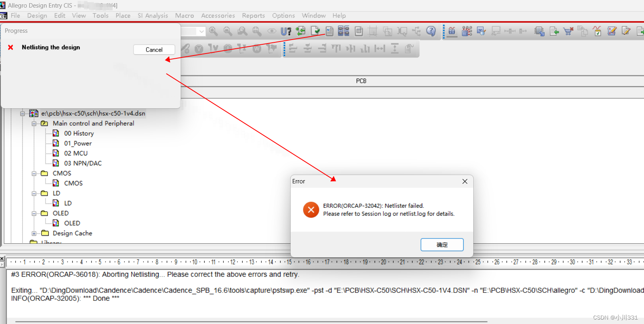The width and height of the screenshot is (644, 324).
Task: Click the Design Rules Check icon
Action: pyautogui.click(x=315, y=31)
